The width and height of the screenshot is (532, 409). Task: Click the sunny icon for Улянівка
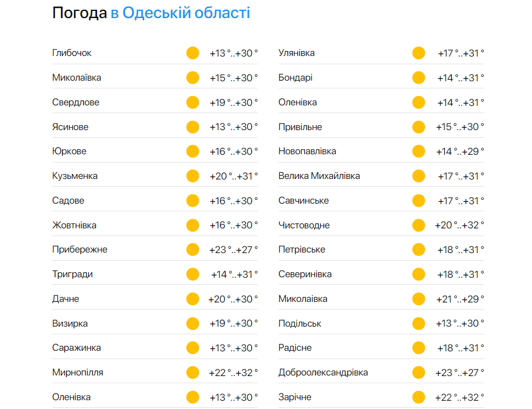[x=418, y=53]
